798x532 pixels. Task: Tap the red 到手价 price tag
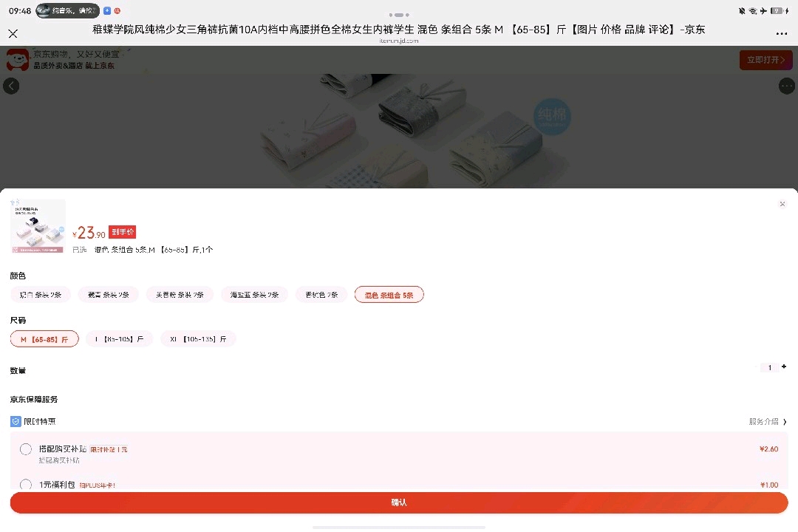coord(122,232)
